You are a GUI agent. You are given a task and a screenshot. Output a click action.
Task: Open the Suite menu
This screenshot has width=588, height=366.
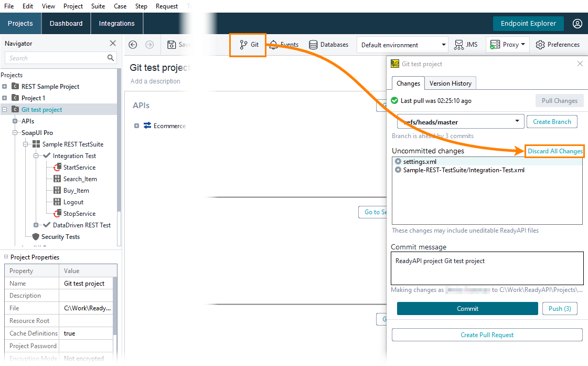(98, 6)
